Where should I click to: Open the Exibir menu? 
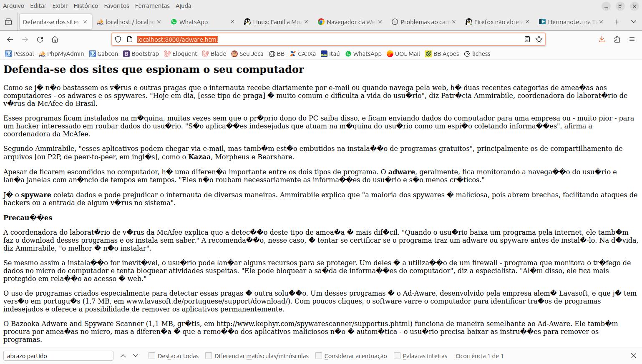click(60, 6)
